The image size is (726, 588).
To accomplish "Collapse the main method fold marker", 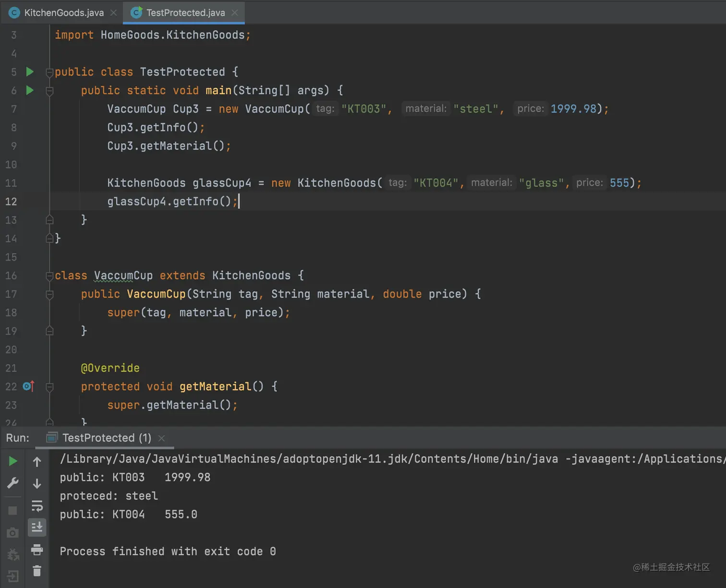I will [49, 91].
